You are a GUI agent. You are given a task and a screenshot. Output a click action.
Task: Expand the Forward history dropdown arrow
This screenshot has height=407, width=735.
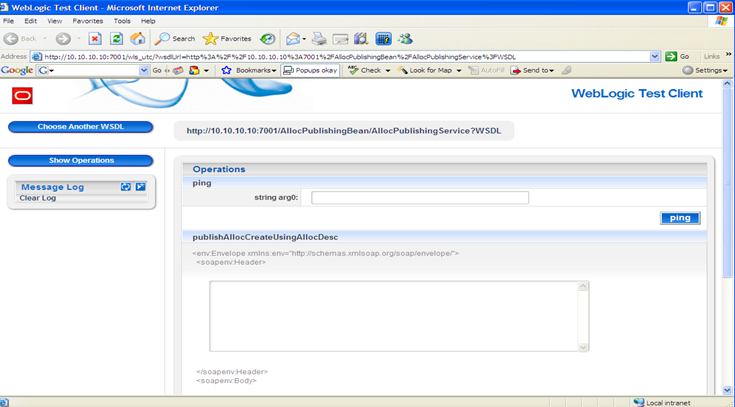click(x=79, y=39)
